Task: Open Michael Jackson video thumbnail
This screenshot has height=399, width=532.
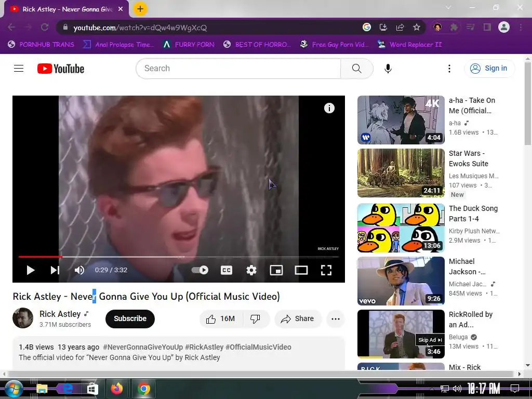Action: [401, 281]
